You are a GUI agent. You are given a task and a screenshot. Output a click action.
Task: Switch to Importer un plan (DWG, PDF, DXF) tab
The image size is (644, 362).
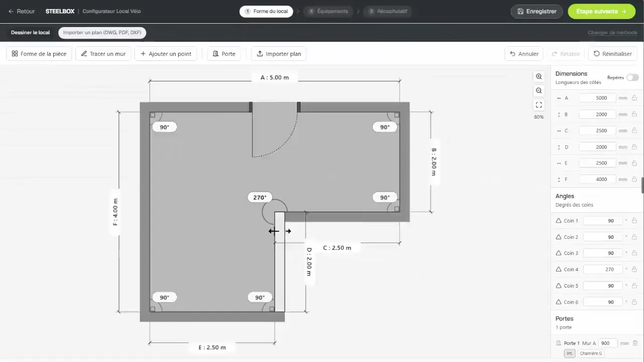point(102,33)
